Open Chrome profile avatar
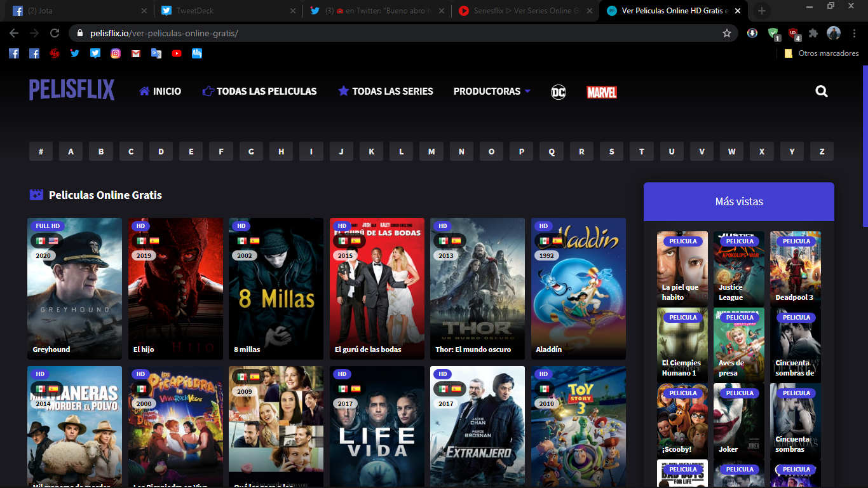Image resolution: width=868 pixels, height=488 pixels. pyautogui.click(x=834, y=33)
